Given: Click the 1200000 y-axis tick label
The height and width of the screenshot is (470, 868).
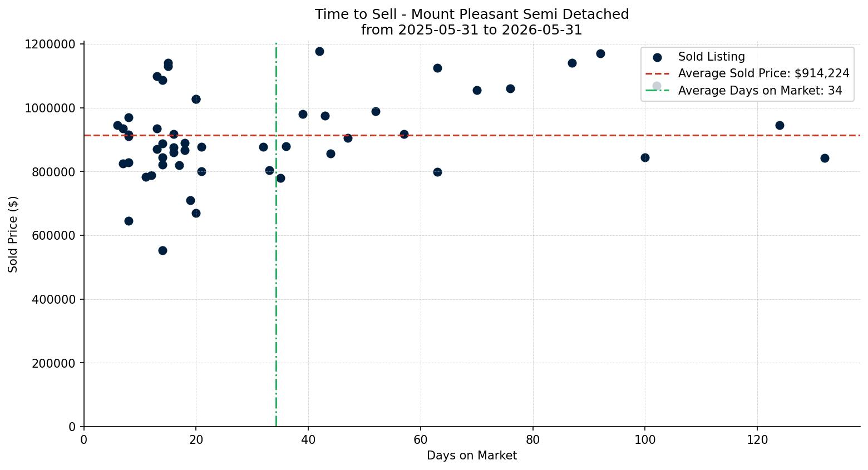Looking at the screenshot, I should point(50,44).
